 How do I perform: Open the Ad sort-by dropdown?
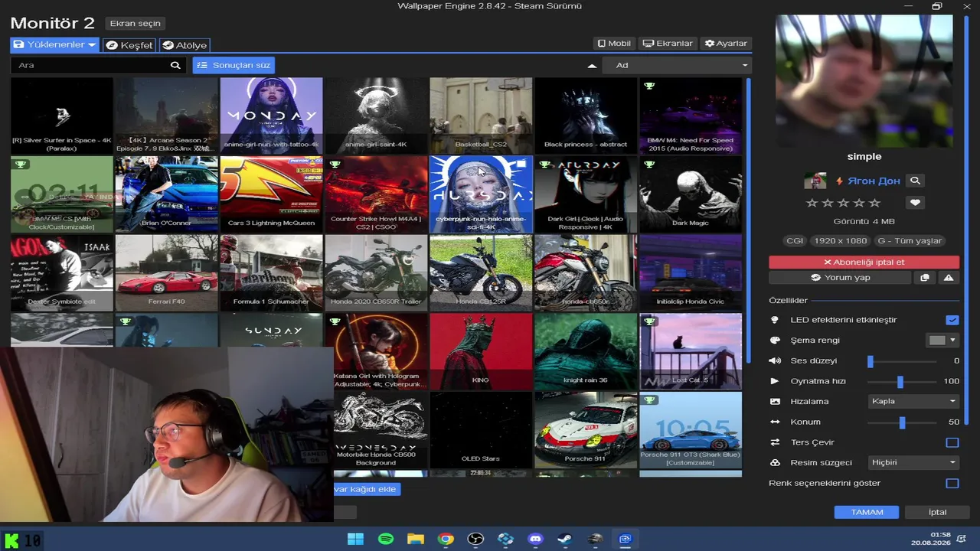coord(677,66)
